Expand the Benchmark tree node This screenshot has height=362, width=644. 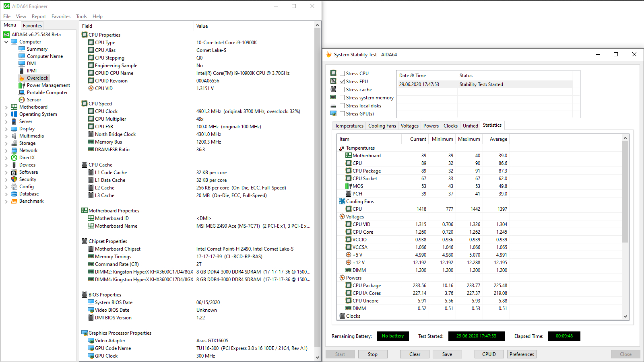click(x=6, y=201)
